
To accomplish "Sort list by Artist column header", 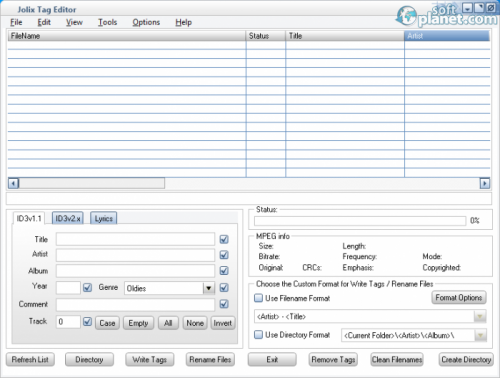I will point(447,36).
